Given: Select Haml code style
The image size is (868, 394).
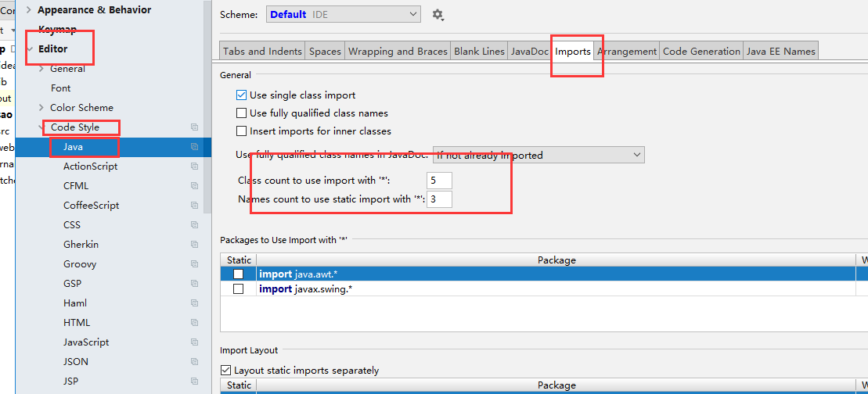Looking at the screenshot, I should (75, 303).
